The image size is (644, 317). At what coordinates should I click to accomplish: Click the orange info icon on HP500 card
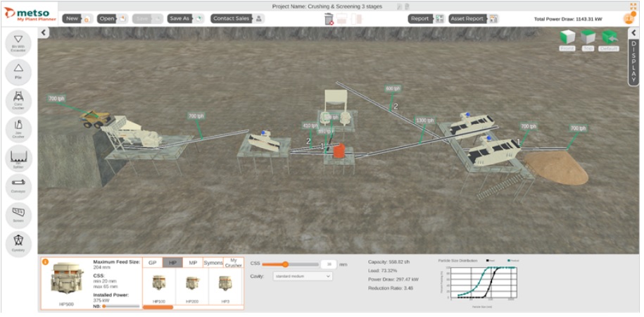click(x=46, y=261)
